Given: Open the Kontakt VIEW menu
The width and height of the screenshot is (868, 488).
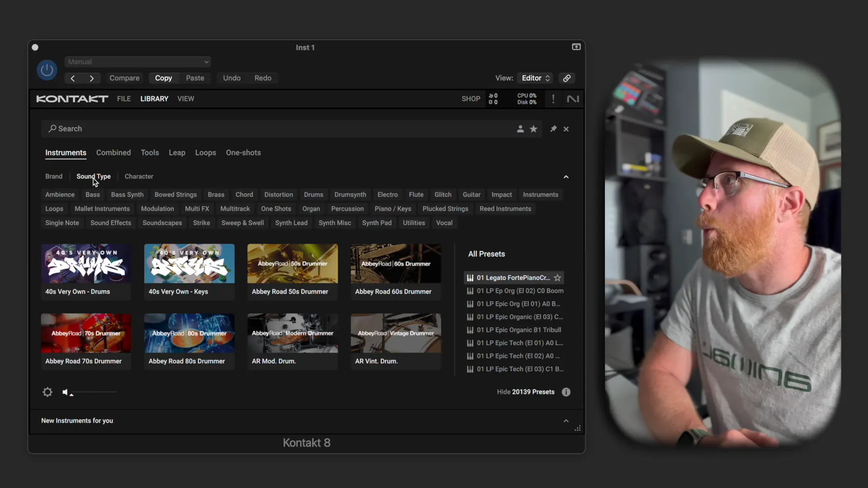Looking at the screenshot, I should (186, 99).
